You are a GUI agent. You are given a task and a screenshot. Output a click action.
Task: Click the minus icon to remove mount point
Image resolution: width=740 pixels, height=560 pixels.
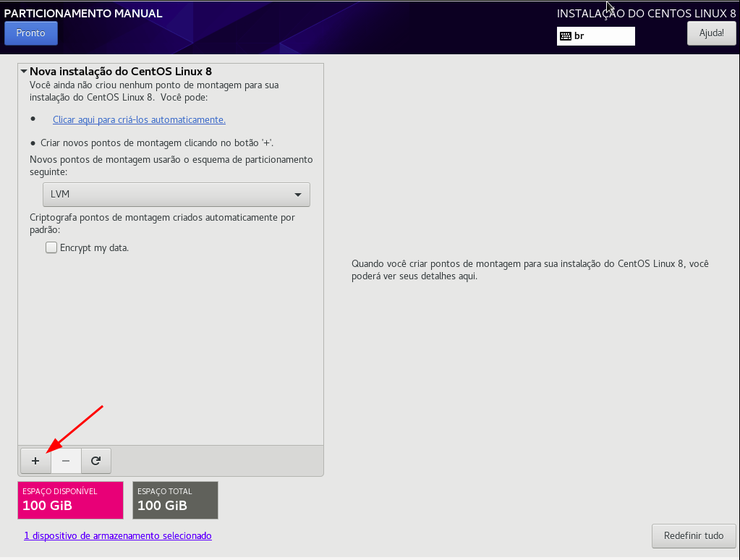66,461
